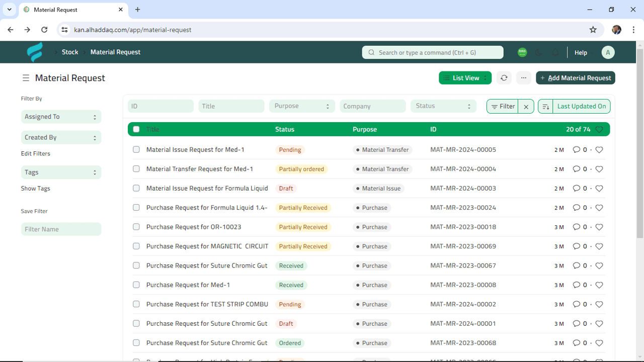Switch view using List View dropdown
The image size is (644, 362).
coord(465,78)
